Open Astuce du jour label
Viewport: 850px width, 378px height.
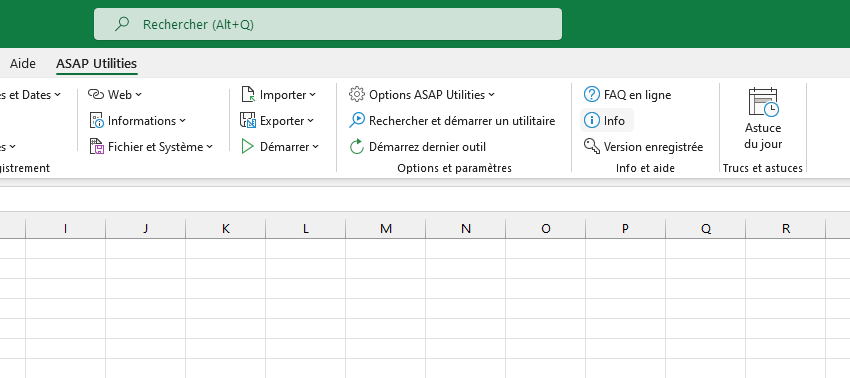click(x=763, y=136)
